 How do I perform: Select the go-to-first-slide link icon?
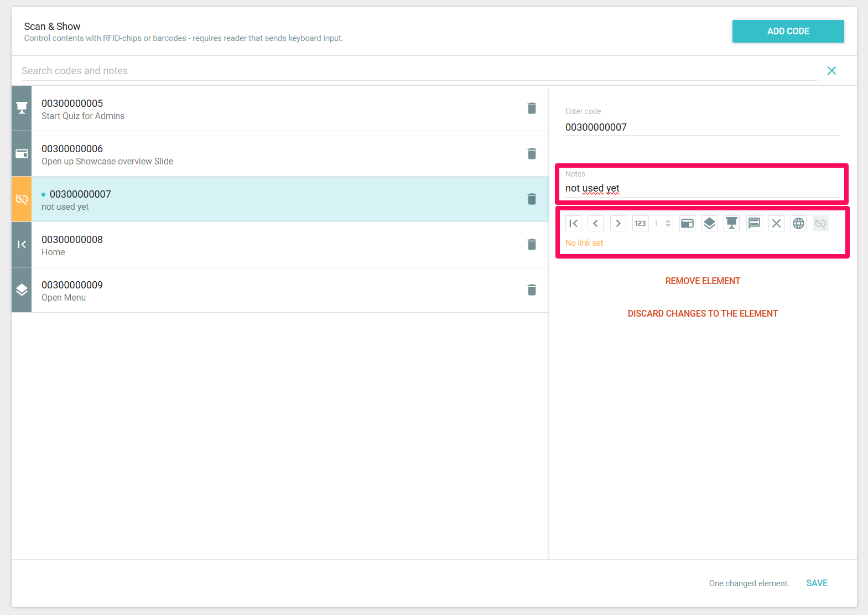(573, 224)
